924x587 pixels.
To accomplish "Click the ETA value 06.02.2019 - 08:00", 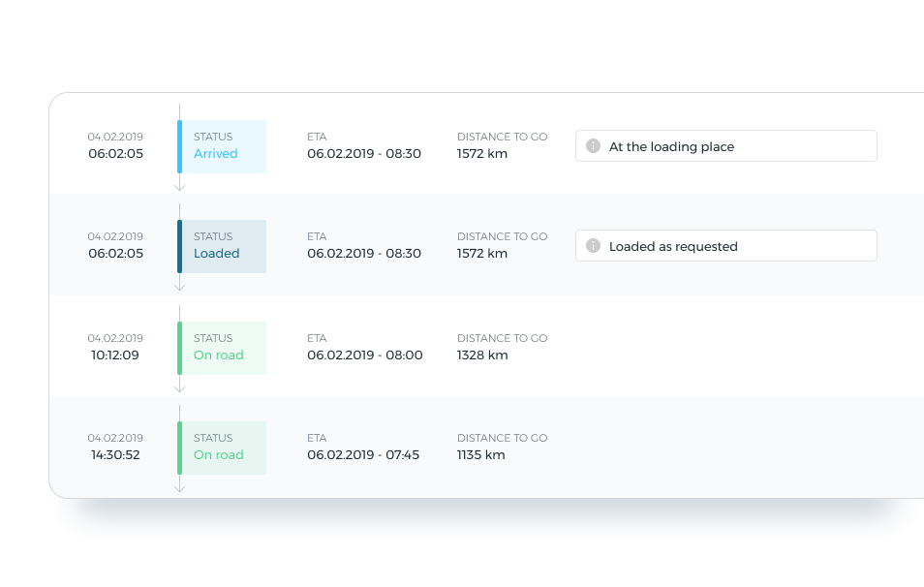I will 364,355.
